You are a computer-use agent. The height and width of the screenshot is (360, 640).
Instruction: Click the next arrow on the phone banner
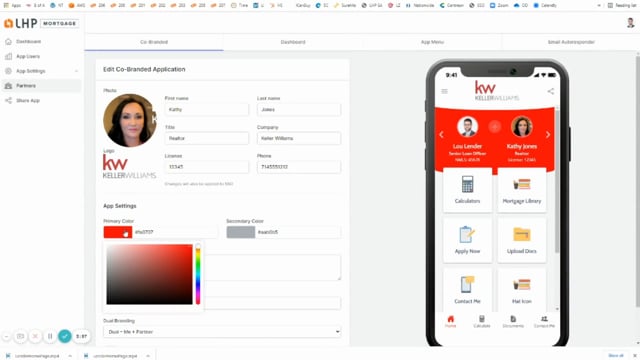(548, 135)
